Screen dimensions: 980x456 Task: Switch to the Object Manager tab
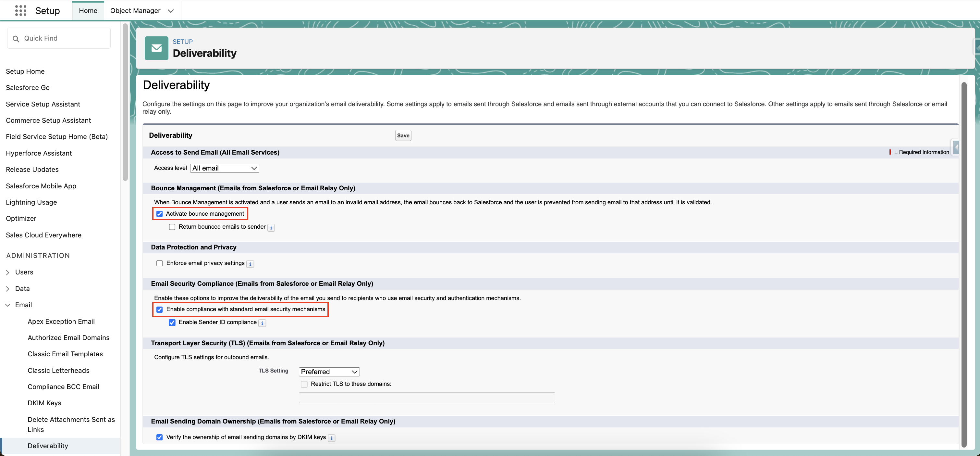pos(135,10)
